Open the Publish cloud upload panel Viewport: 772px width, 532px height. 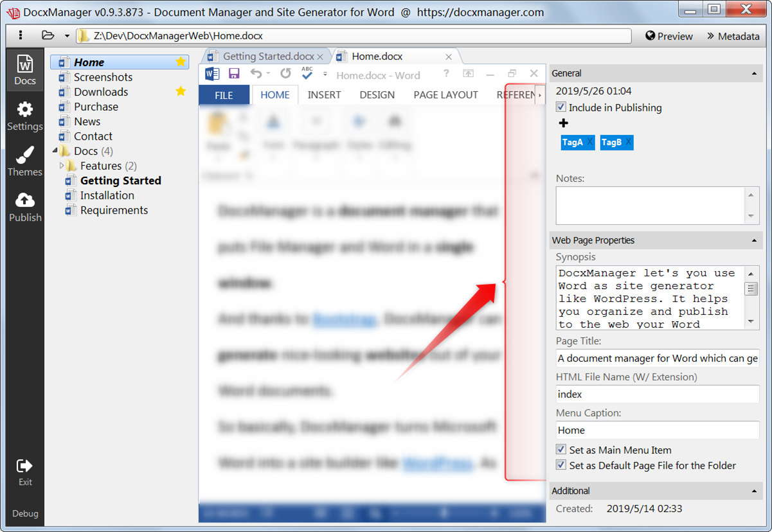point(24,208)
